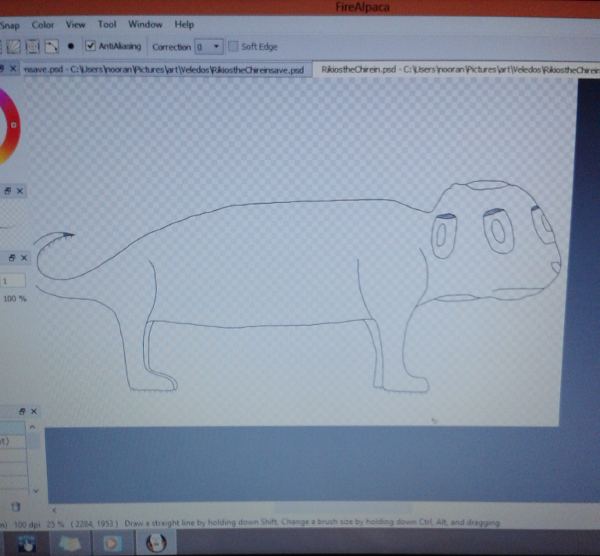The width and height of the screenshot is (600, 556).
Task: Open the Help menu
Action: coord(184,24)
